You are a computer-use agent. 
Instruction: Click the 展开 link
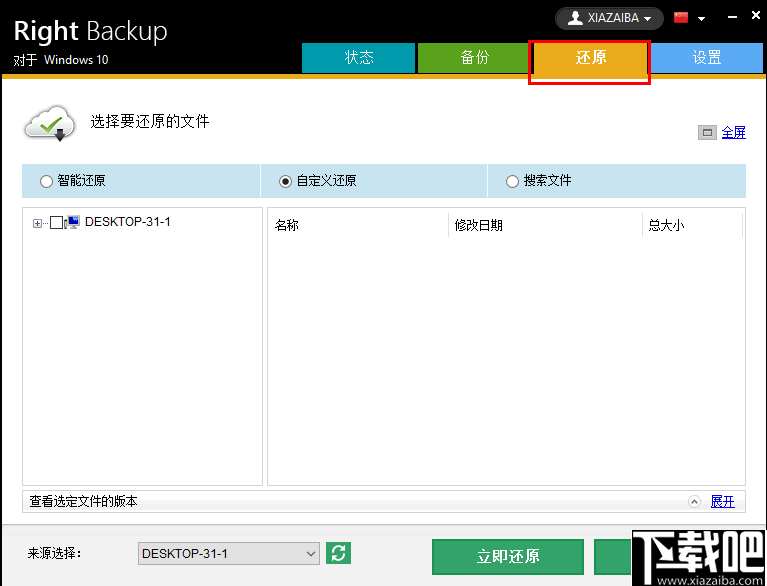point(722,501)
